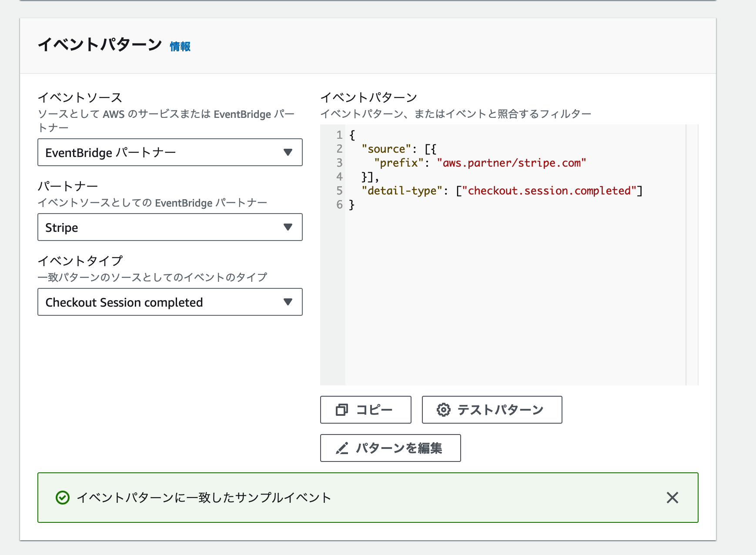
Task: Open the イベントタイプ dropdown
Action: (x=170, y=302)
